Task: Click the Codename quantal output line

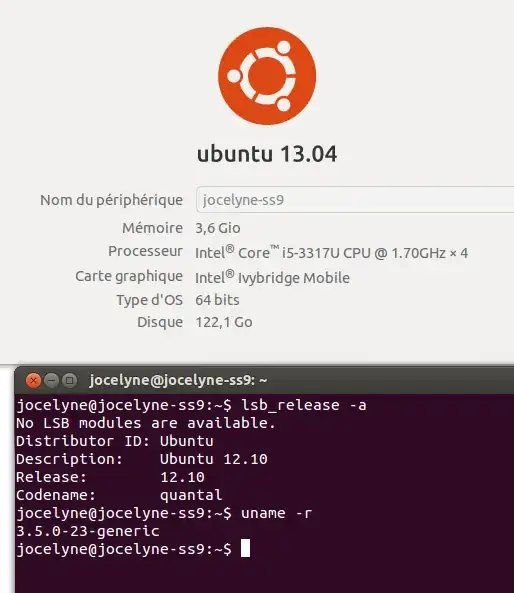Action: point(119,495)
